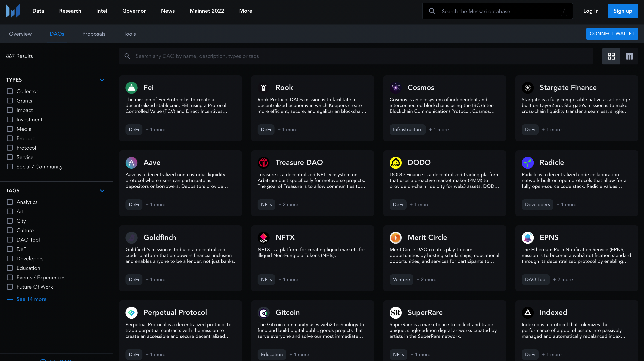The width and height of the screenshot is (644, 361).
Task: Click the DeFi tag on Aave card
Action: (134, 204)
